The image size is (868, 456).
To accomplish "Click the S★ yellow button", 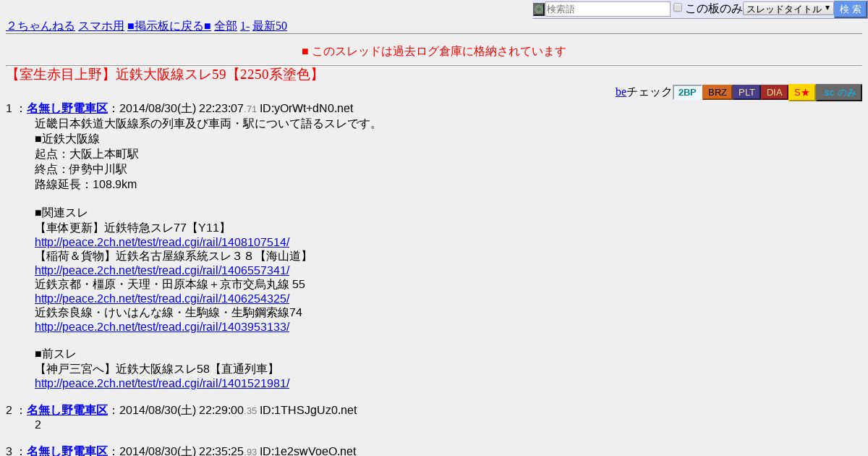I will pos(802,92).
